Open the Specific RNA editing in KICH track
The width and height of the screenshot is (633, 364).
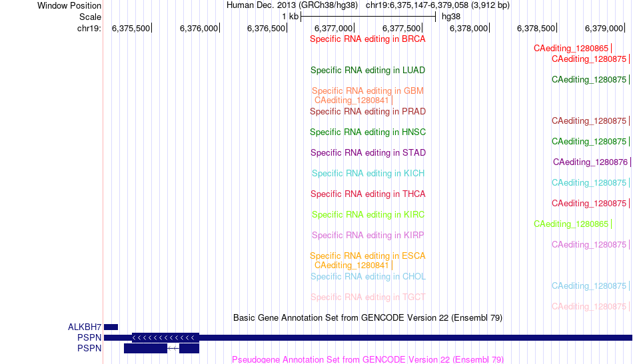point(368,173)
